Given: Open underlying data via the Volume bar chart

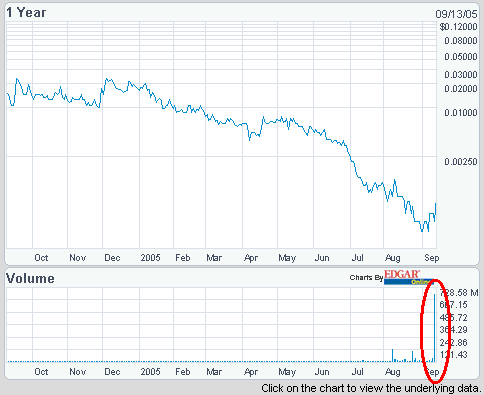Looking at the screenshot, I should tap(222, 325).
